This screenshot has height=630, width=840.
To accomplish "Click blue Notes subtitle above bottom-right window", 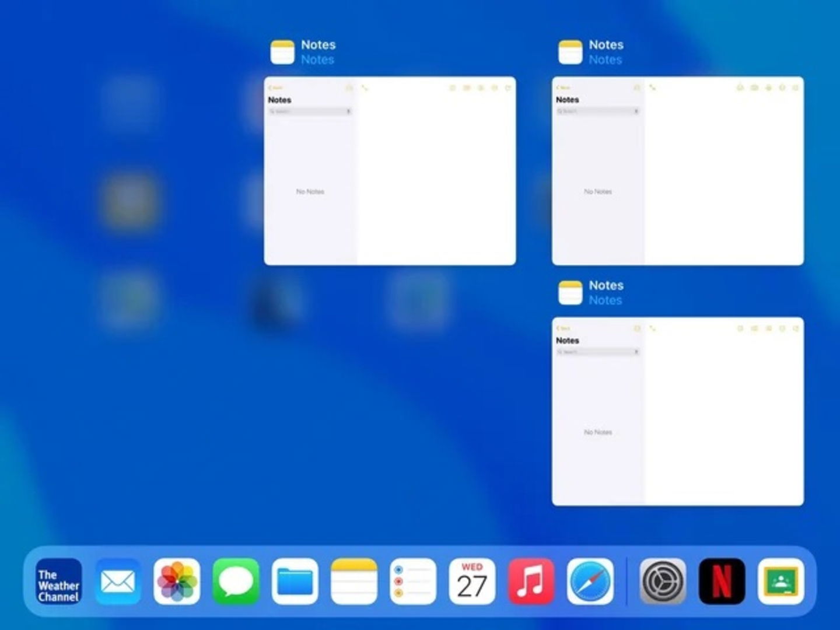I will tap(605, 300).
